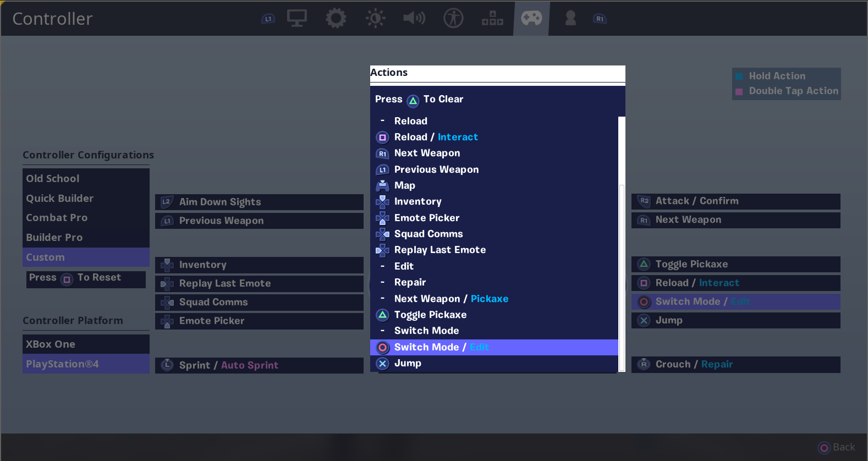The height and width of the screenshot is (461, 868).
Task: Open the Video display settings tab icon
Action: [x=296, y=18]
